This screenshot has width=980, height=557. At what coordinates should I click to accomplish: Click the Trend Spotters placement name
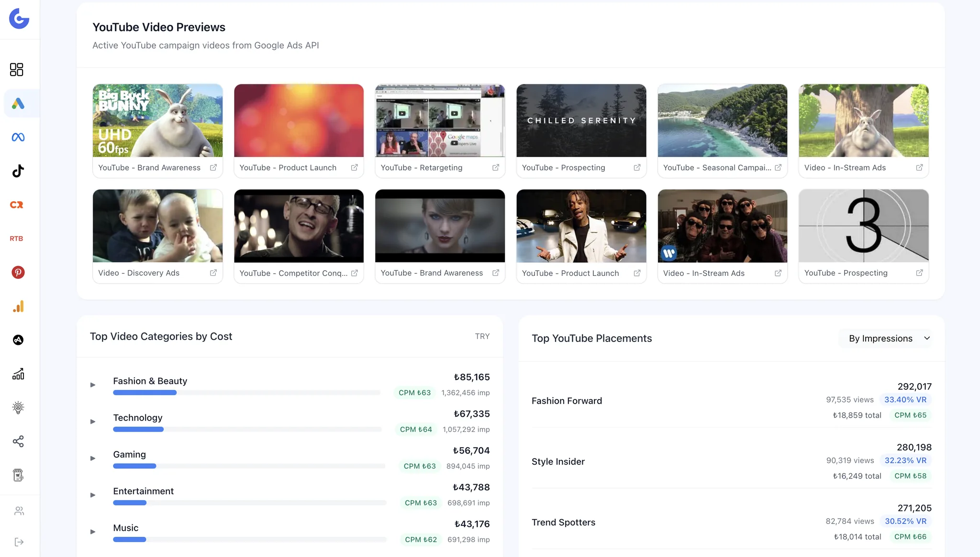tap(563, 523)
